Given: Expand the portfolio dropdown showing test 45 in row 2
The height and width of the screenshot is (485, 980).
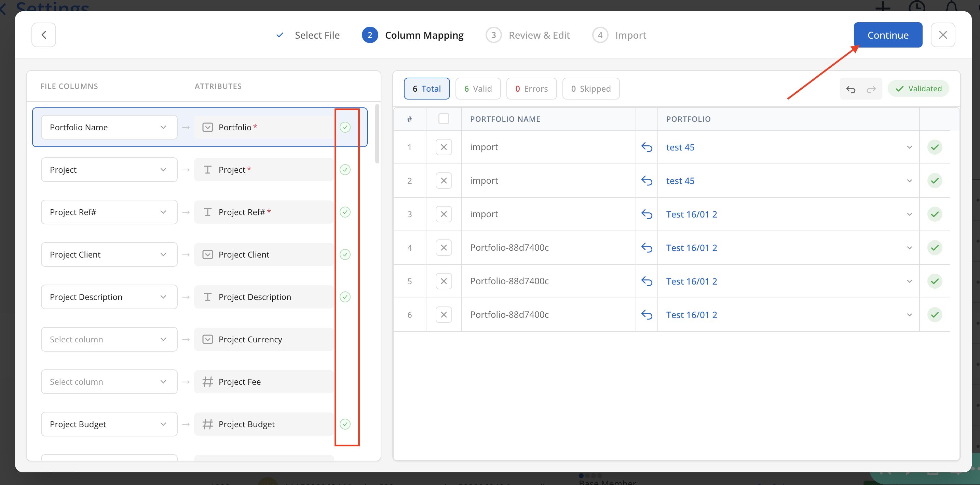Looking at the screenshot, I should click(x=909, y=181).
